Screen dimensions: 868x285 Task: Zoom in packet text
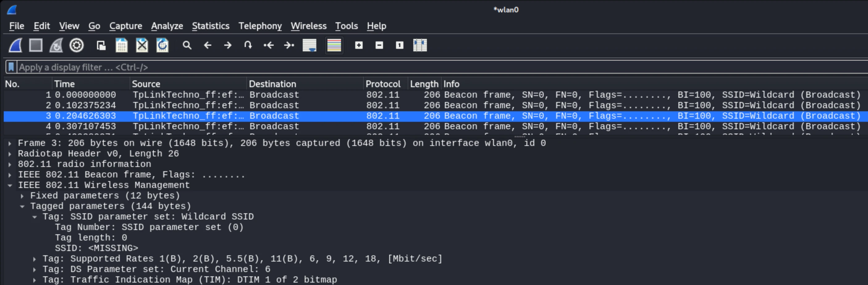click(x=359, y=45)
